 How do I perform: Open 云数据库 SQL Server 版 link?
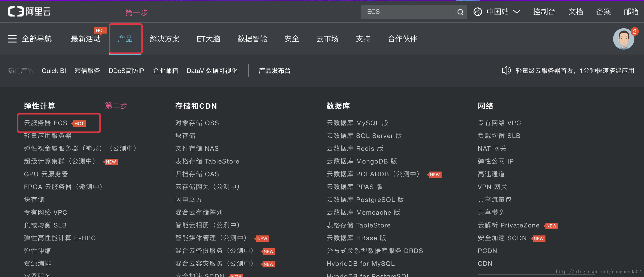[364, 136]
